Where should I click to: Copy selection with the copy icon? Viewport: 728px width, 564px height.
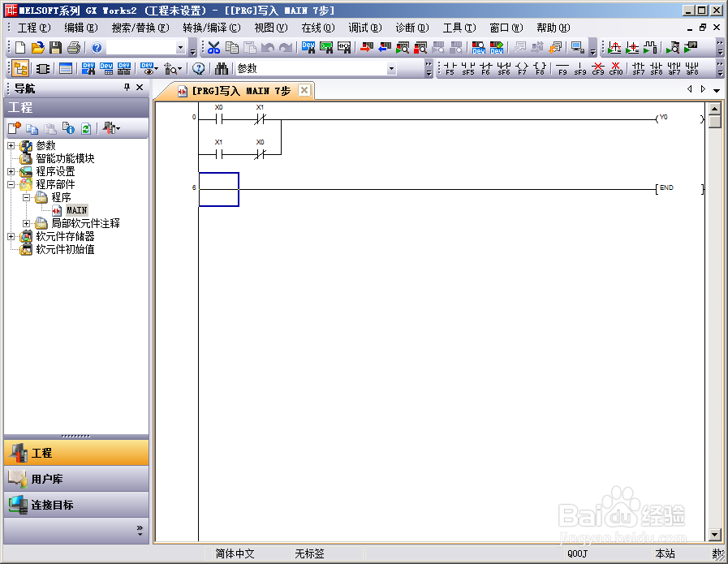231,47
